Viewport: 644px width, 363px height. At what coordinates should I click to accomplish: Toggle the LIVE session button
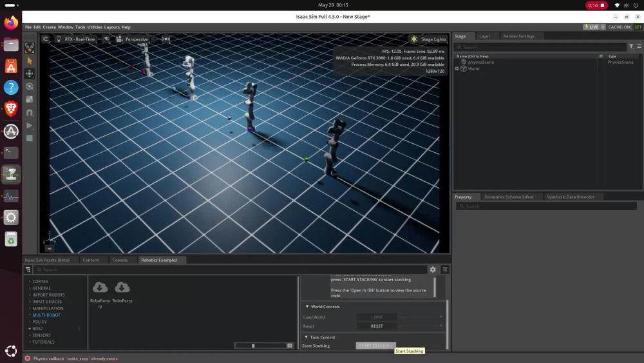click(591, 27)
